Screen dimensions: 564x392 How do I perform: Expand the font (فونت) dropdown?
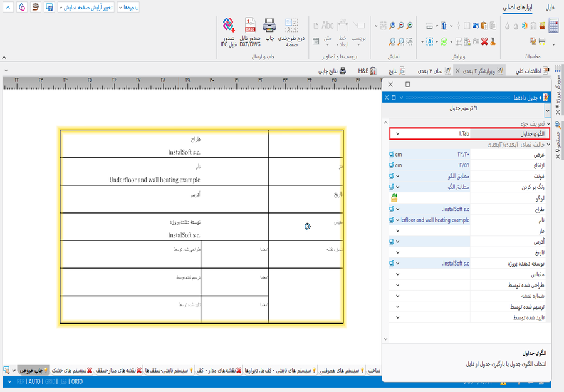point(397,176)
